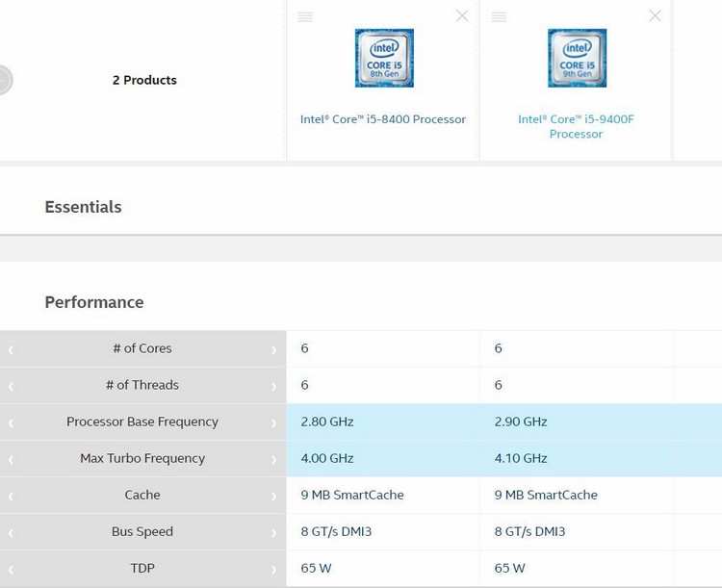Click the right chevron on the Max Turbo Frequency row

click(273, 460)
